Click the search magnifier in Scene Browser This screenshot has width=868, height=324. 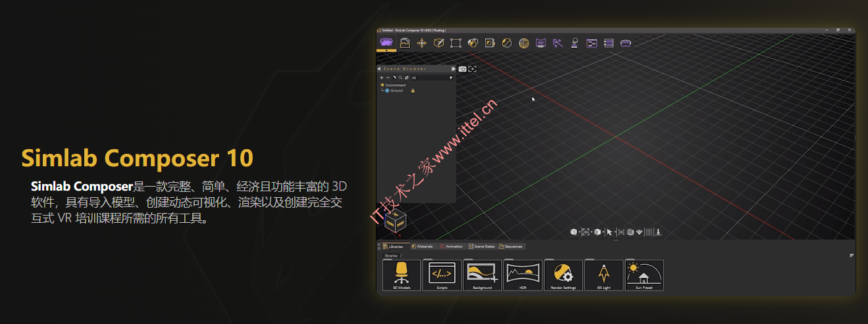(x=400, y=78)
